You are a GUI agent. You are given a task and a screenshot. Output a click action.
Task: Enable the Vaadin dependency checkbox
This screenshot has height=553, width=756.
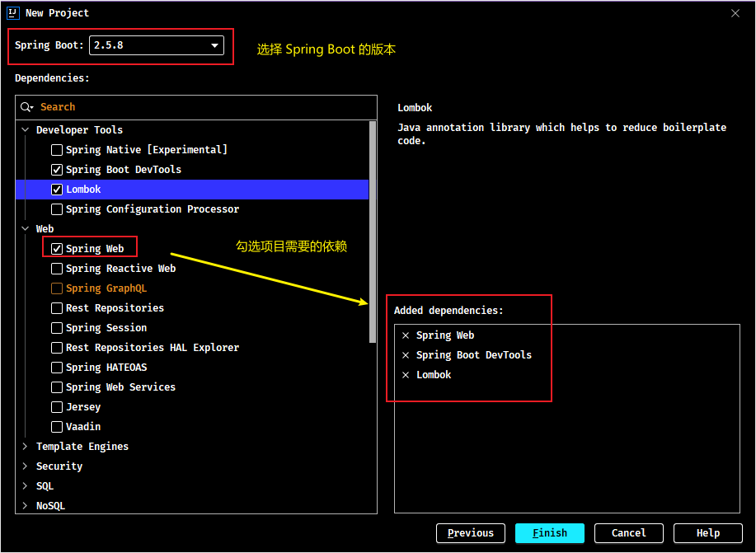[x=57, y=427]
